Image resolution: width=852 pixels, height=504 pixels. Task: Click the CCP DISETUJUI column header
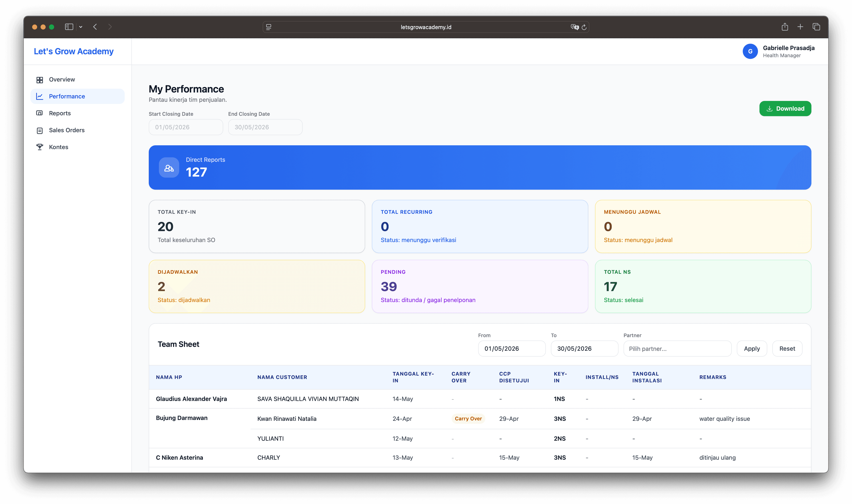514,377
